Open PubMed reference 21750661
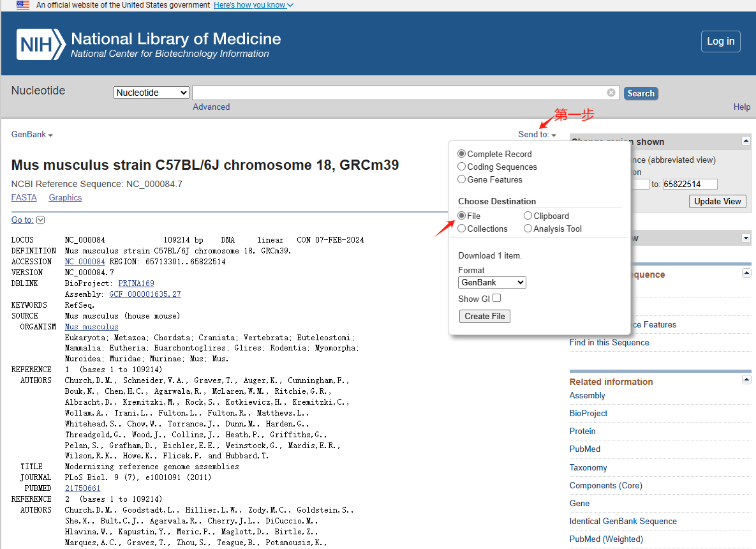This screenshot has width=756, height=549. (x=82, y=488)
